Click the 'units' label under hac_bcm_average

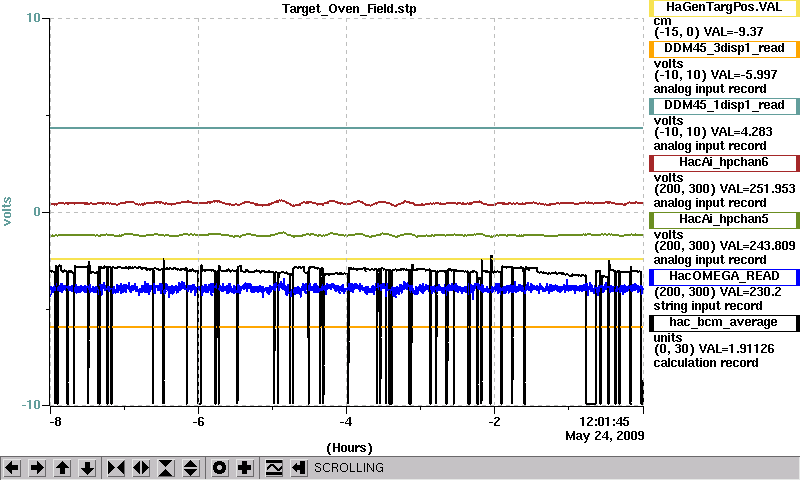pos(668,338)
